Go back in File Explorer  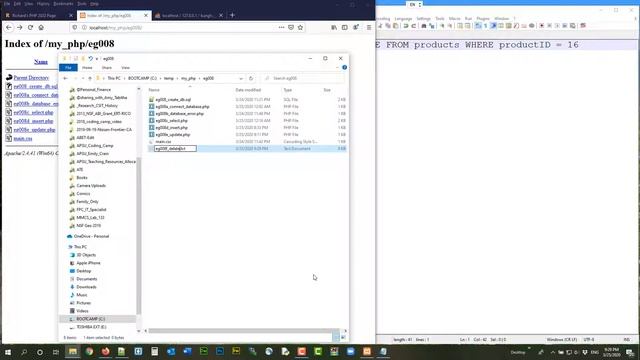(x=65, y=78)
